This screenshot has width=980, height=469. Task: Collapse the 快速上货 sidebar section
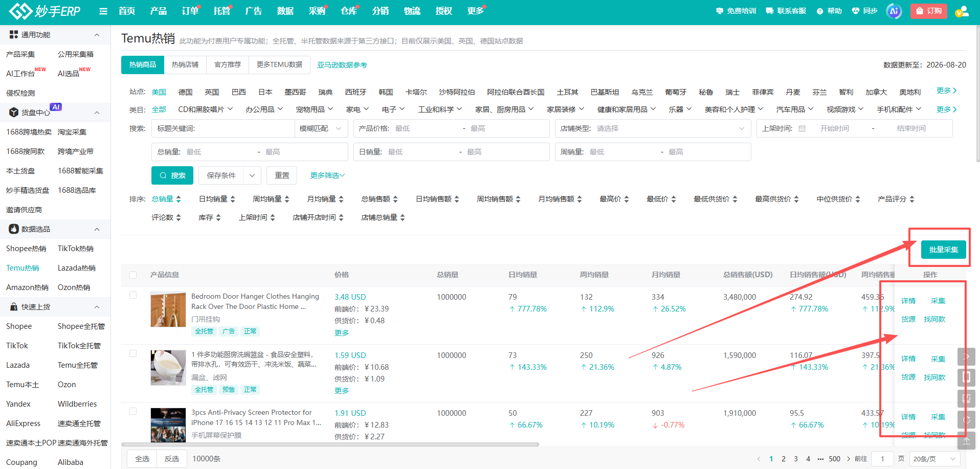tap(97, 307)
